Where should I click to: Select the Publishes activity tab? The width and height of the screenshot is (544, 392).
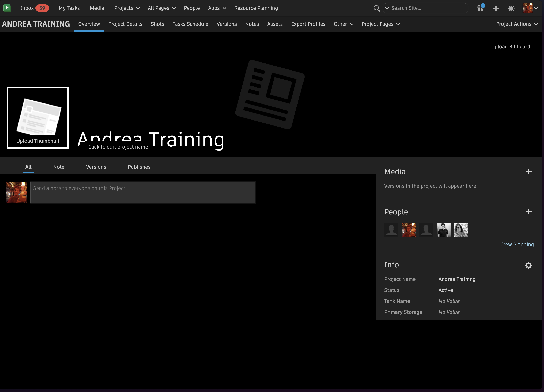click(139, 167)
